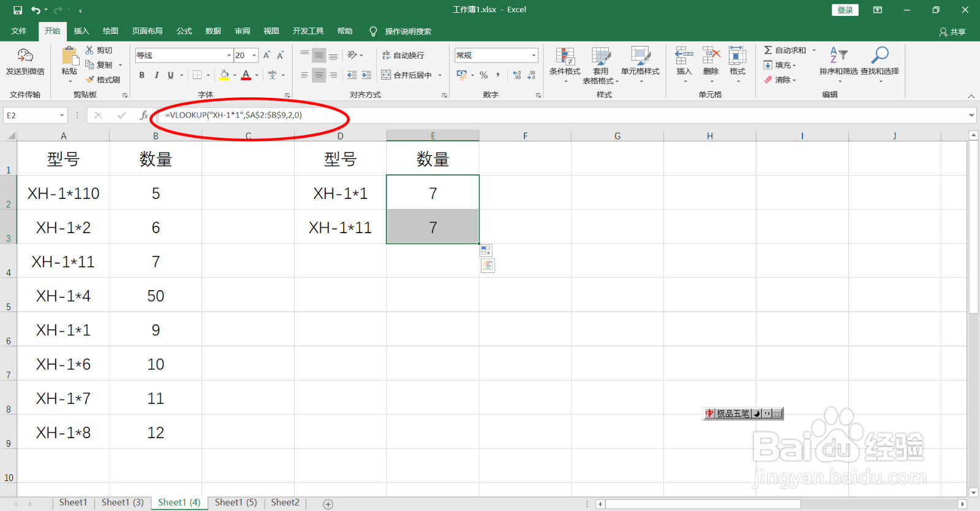Click the Increase Indent icon
The width and height of the screenshot is (980, 511).
[x=366, y=75]
